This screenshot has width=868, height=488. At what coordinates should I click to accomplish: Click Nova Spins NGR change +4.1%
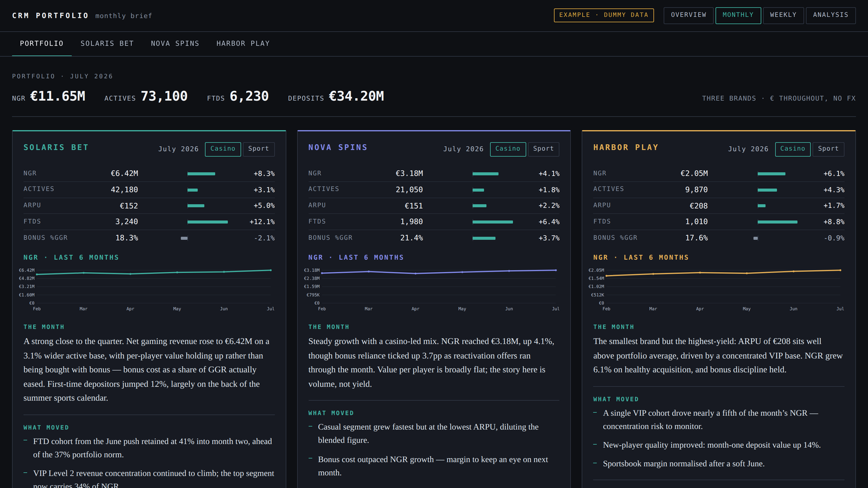click(x=549, y=174)
